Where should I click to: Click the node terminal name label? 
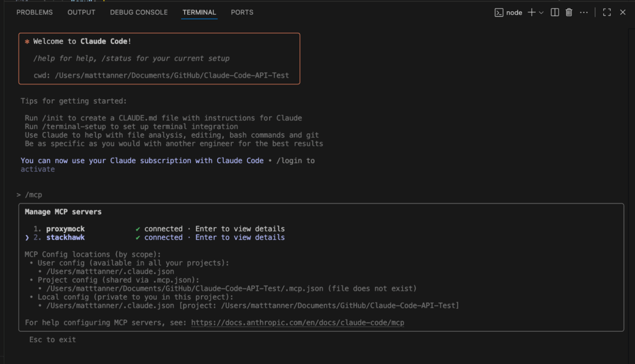pos(514,12)
